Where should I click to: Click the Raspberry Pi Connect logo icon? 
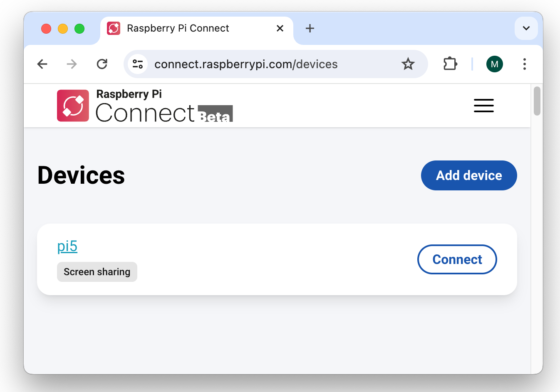click(73, 106)
